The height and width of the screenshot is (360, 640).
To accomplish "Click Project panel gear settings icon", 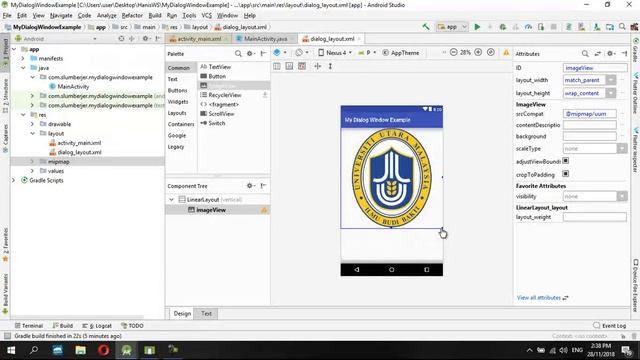I will pyautogui.click(x=145, y=39).
